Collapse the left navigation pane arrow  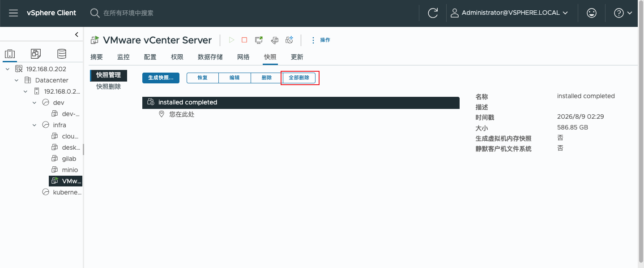tap(77, 35)
